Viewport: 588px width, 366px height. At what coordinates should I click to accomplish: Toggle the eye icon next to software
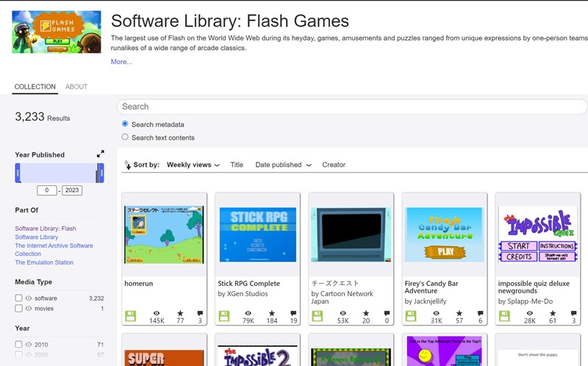[x=29, y=298]
